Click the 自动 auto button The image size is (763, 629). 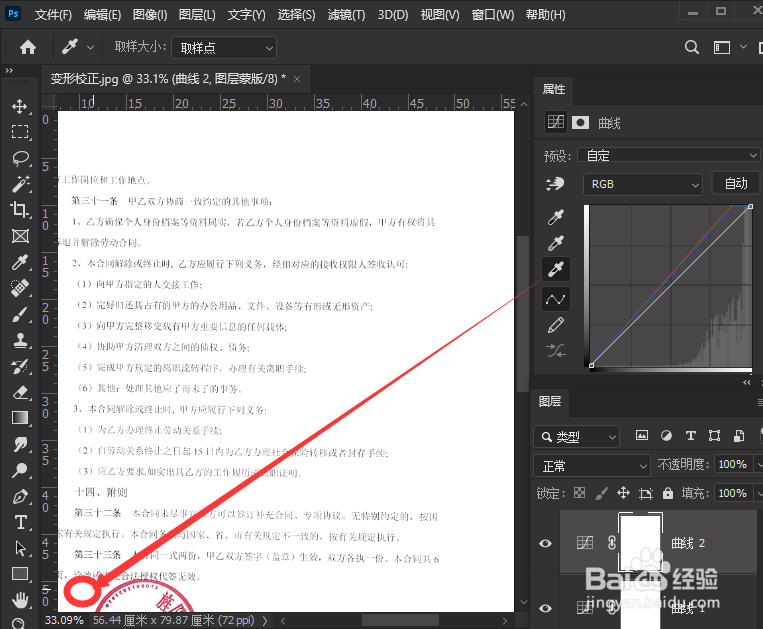click(736, 183)
